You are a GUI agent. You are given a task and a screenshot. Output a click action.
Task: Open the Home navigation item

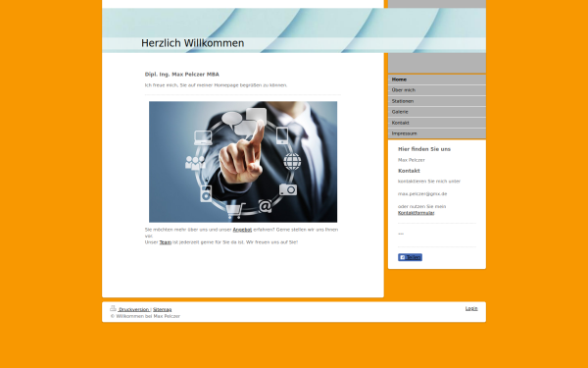pyautogui.click(x=437, y=79)
